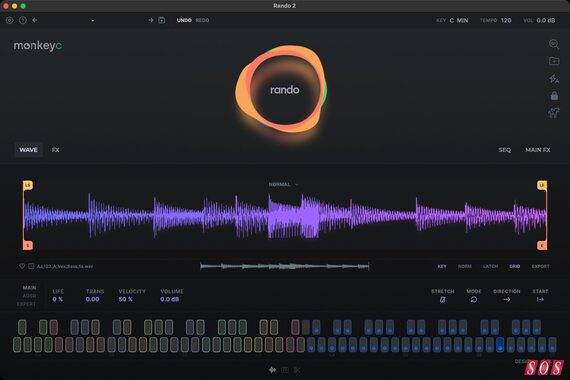The width and height of the screenshot is (570, 380).
Task: Click the load folder icon on right sidebar
Action: click(x=554, y=61)
